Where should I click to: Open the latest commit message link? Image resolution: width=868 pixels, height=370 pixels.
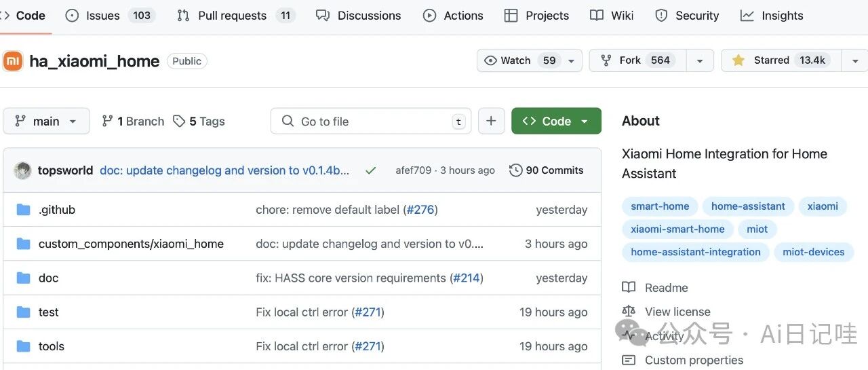[x=224, y=170]
